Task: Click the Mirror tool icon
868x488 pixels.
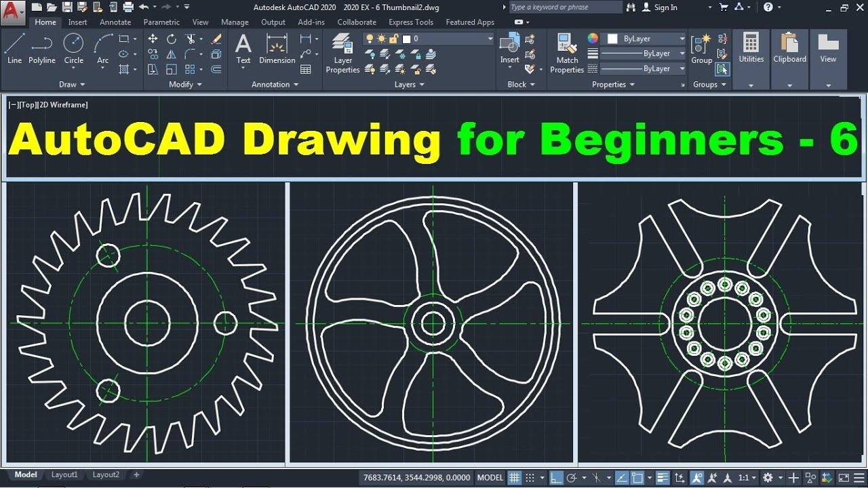Action: [172, 54]
